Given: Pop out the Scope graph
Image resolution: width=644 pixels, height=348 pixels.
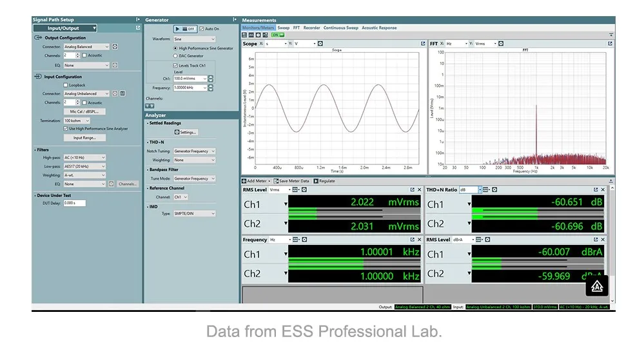Looking at the screenshot, I should pos(423,44).
